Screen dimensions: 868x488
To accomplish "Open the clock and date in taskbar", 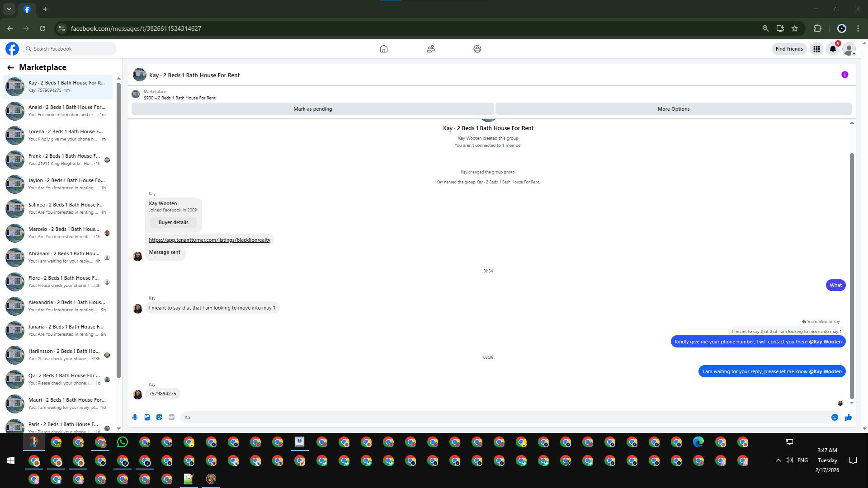I will [827, 460].
